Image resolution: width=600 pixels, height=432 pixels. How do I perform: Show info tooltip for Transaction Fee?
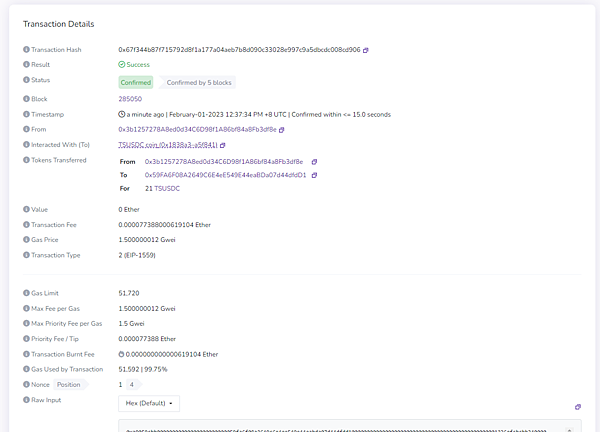pos(26,225)
